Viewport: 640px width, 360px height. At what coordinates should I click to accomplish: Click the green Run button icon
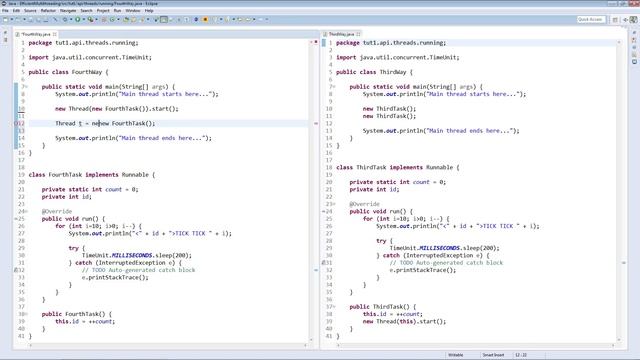pos(78,20)
